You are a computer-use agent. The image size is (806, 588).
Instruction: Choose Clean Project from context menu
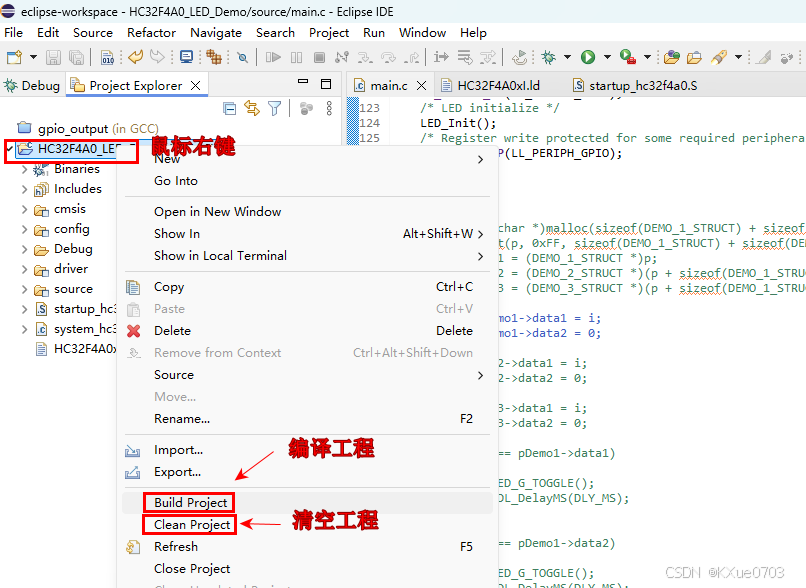click(x=307, y=524)
